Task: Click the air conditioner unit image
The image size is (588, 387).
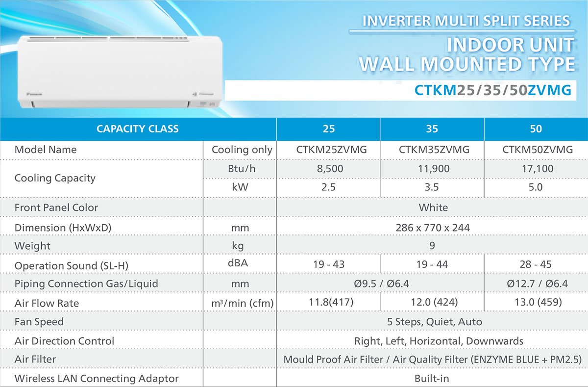Action: pos(121,73)
